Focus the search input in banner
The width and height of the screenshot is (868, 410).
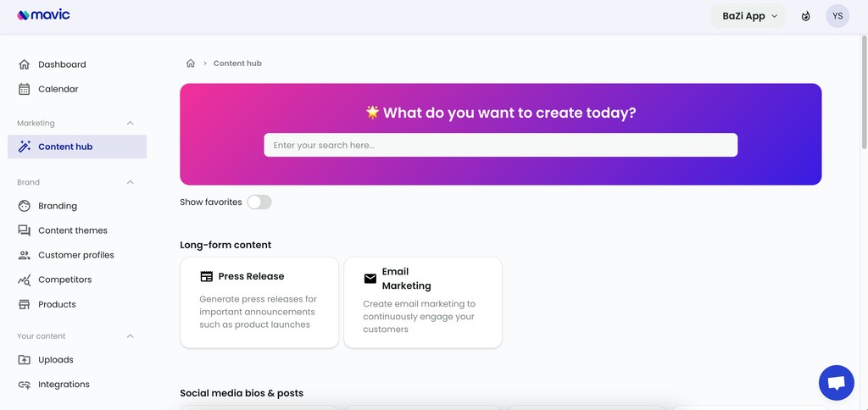pyautogui.click(x=500, y=145)
